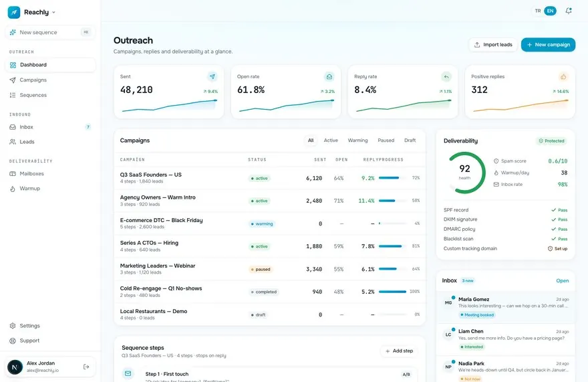Image resolution: width=588 pixels, height=382 pixels.
Task: Click the Settings gear icon
Action: pos(13,326)
